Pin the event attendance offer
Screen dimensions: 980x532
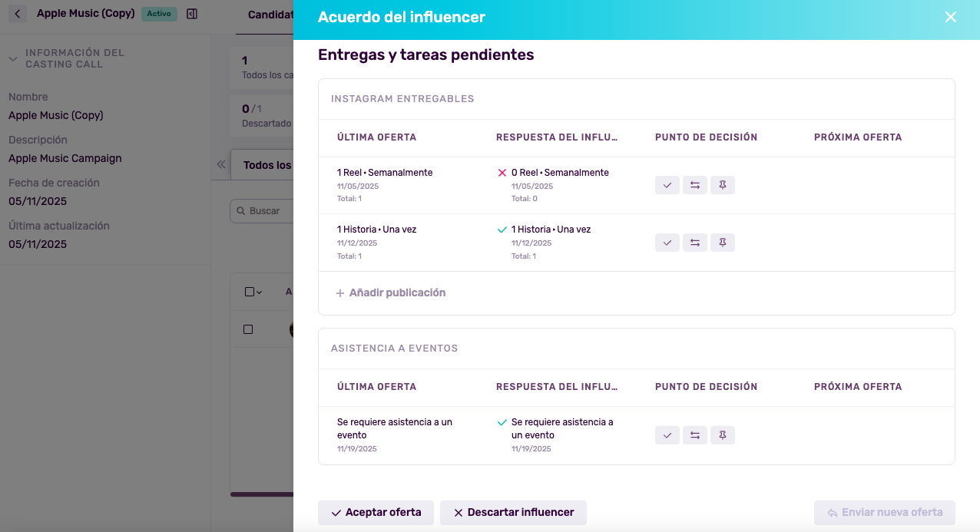tap(723, 435)
